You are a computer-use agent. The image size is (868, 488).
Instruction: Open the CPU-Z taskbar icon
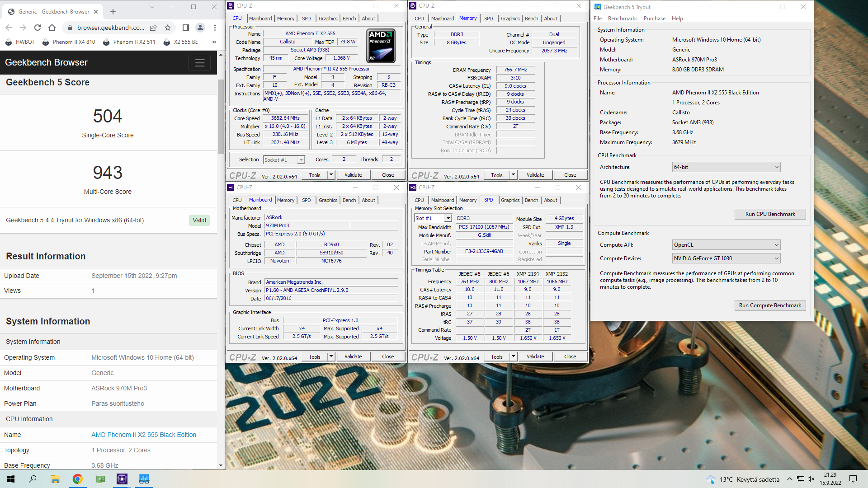pyautogui.click(x=122, y=479)
